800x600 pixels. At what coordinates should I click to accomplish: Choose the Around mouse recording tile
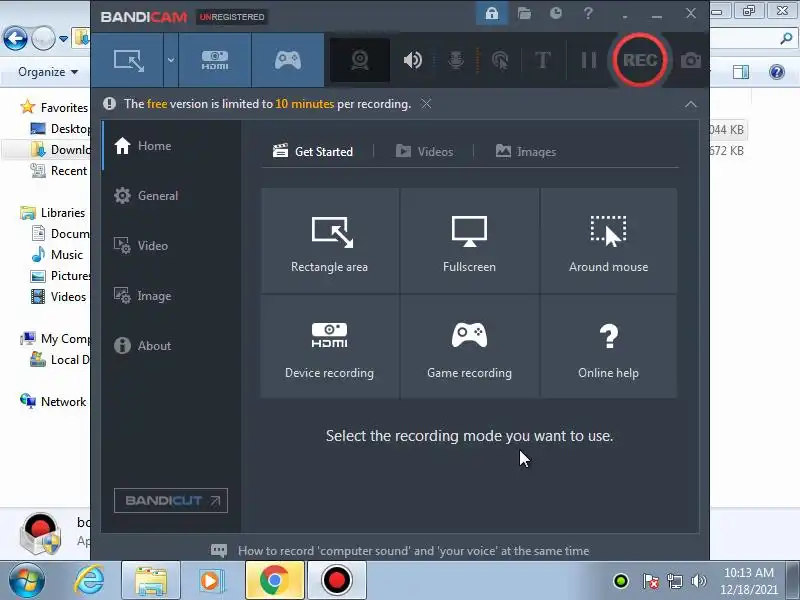click(x=609, y=240)
